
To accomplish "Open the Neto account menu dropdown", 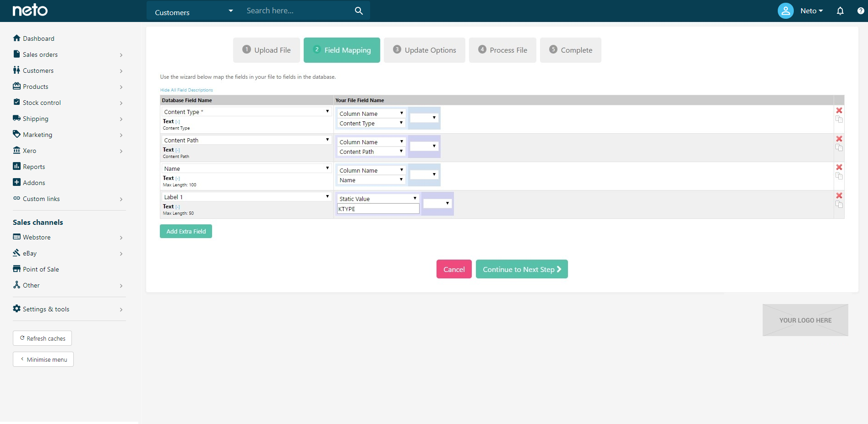I will tap(812, 11).
